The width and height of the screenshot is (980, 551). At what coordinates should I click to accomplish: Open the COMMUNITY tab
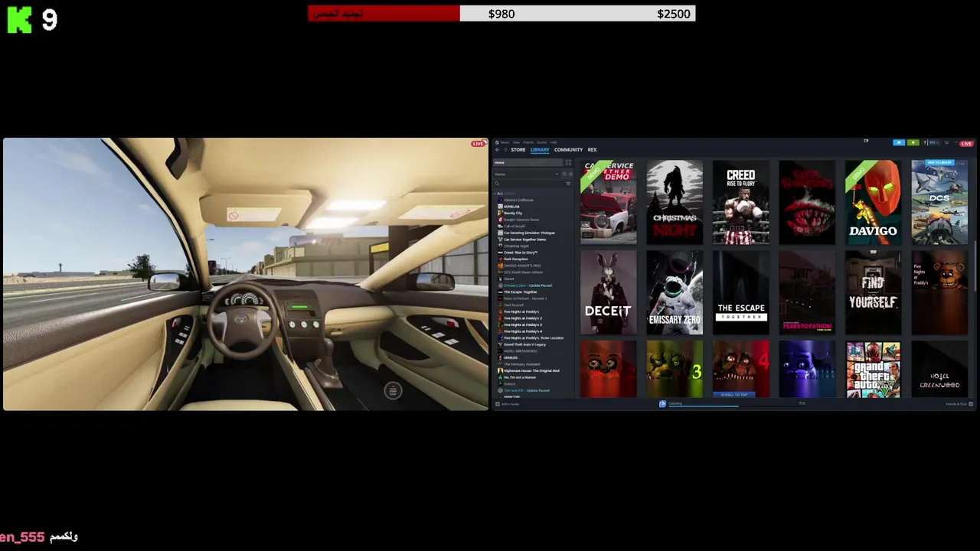[568, 150]
